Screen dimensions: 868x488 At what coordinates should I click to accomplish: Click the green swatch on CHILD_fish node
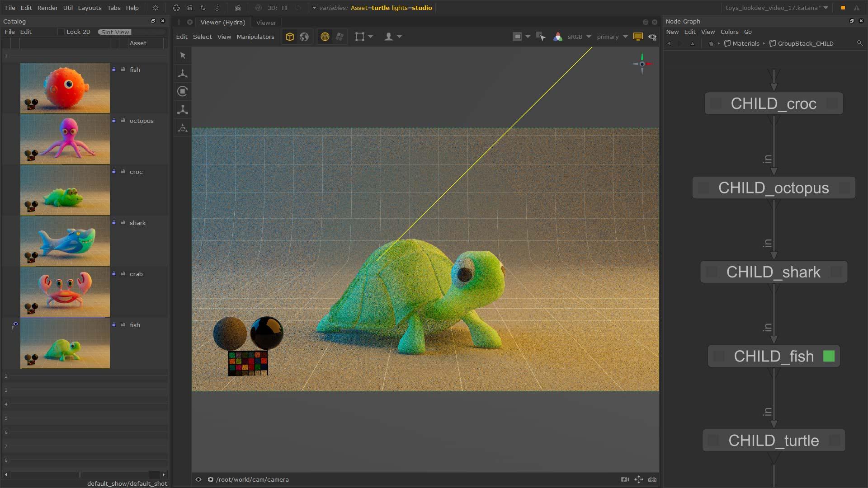click(x=829, y=356)
